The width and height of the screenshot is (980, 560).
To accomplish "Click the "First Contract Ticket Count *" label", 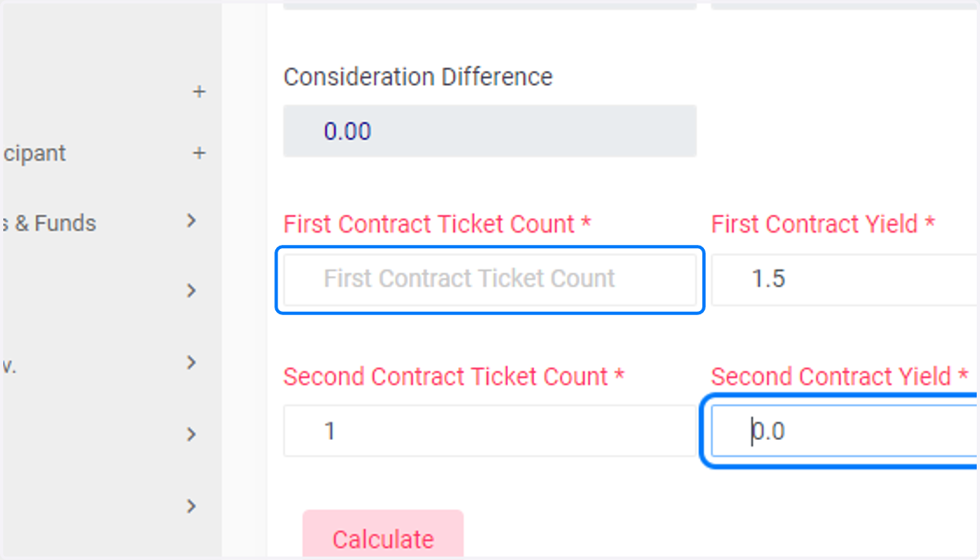I will click(437, 224).
